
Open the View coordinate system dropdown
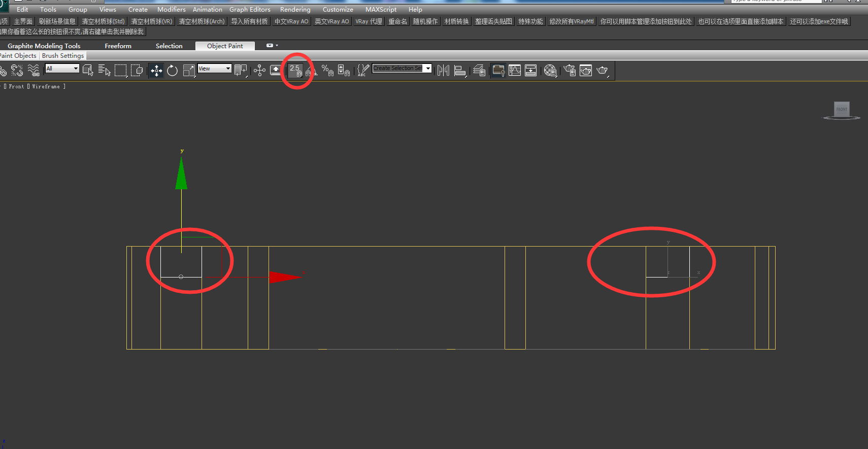point(215,68)
